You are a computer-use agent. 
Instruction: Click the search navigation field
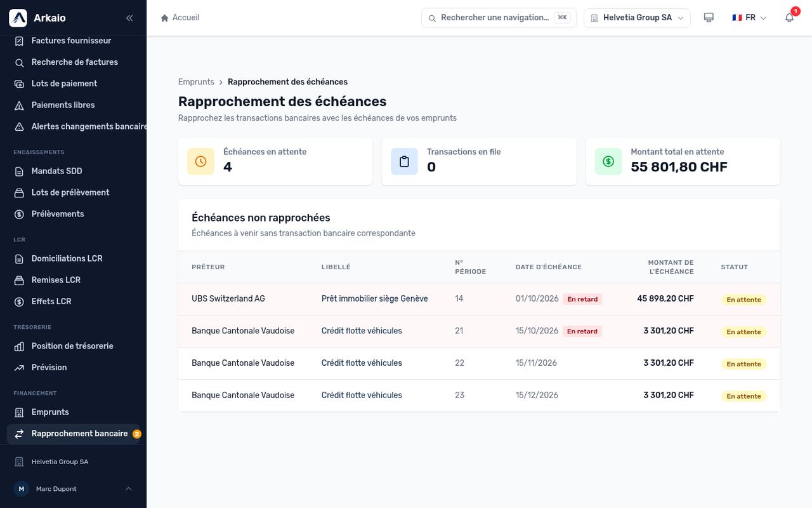pos(498,18)
